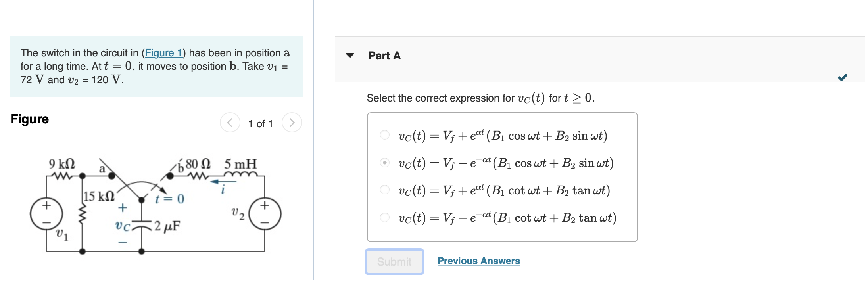Click the Submit button

pyautogui.click(x=394, y=262)
